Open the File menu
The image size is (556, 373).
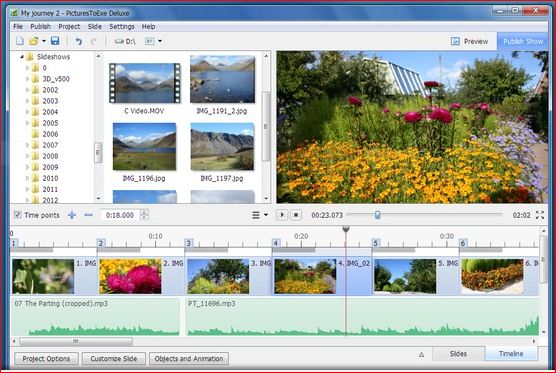[x=18, y=27]
